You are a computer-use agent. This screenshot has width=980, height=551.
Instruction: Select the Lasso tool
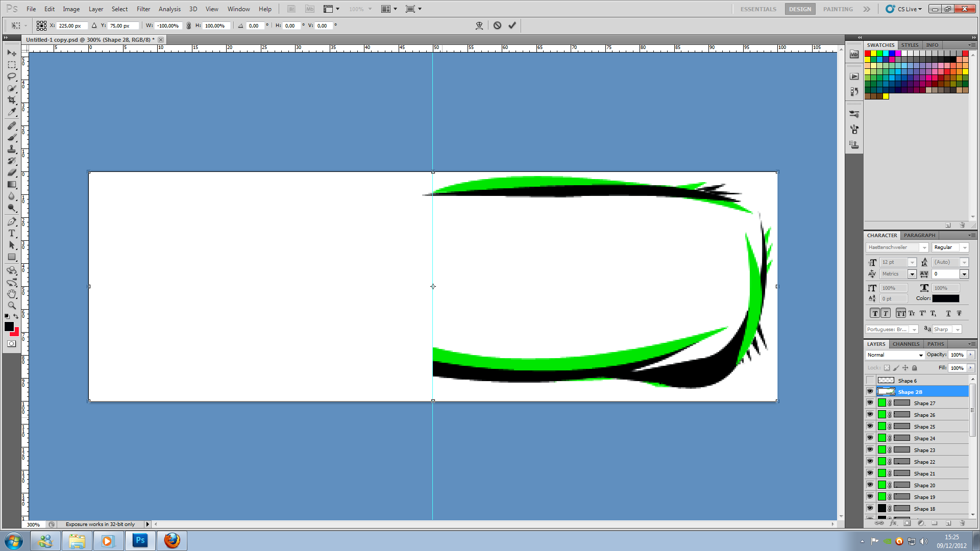coord(12,77)
